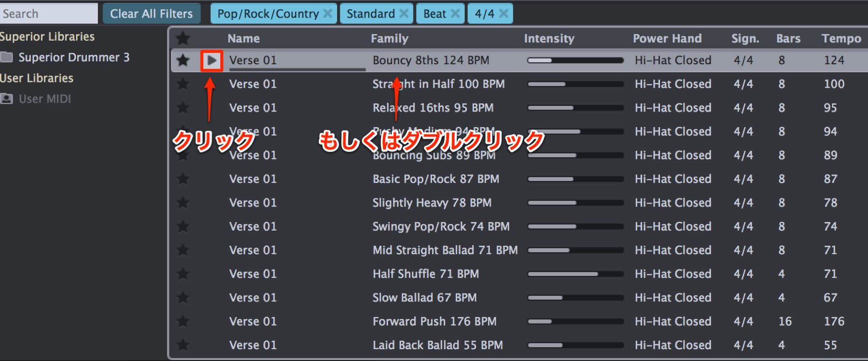Click tempo value 176

(834, 321)
